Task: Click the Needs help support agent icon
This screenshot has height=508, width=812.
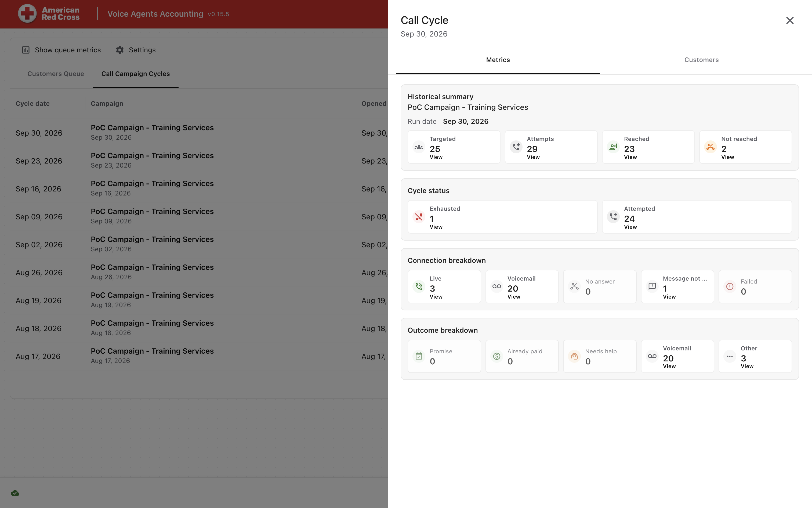Action: pyautogui.click(x=574, y=357)
